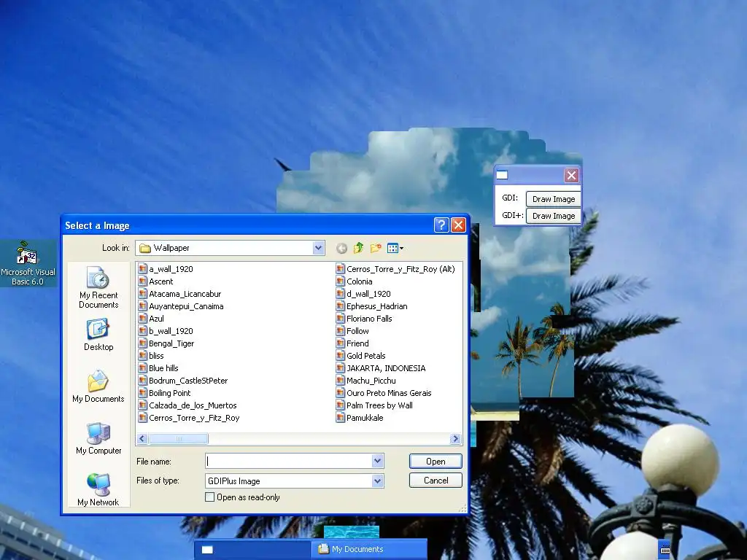Select the bliss file
The image size is (747, 560).
[x=151, y=356]
